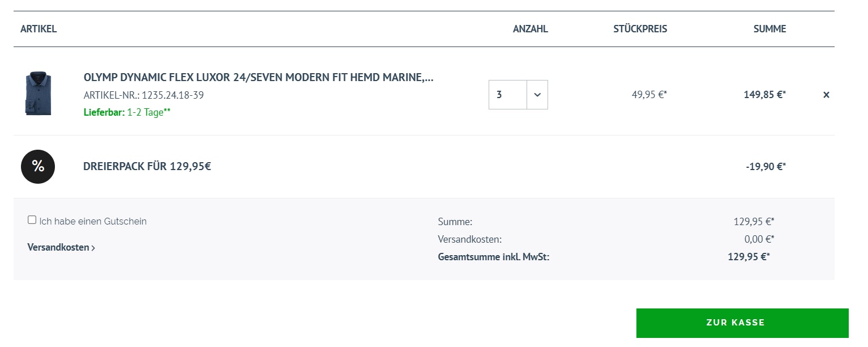The image size is (868, 347).
Task: Click the green 'Lieferbar: 1-2 Tage' text
Action: tap(127, 112)
